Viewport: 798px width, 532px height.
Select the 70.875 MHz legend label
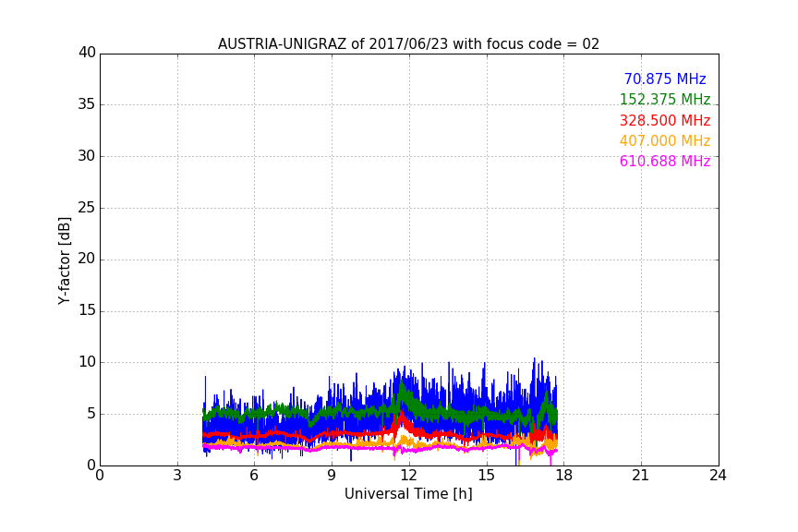point(665,79)
